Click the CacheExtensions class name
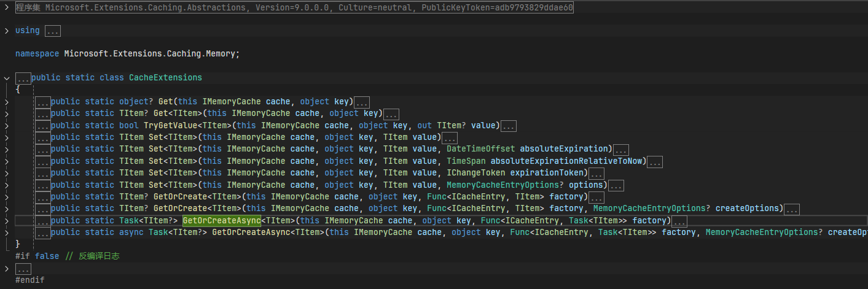 coord(165,78)
